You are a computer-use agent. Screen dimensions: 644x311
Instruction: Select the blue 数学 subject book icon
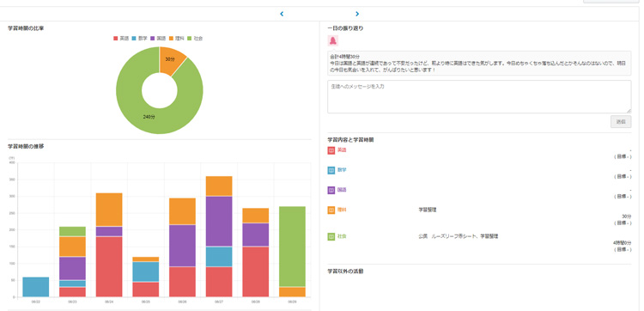click(x=331, y=170)
